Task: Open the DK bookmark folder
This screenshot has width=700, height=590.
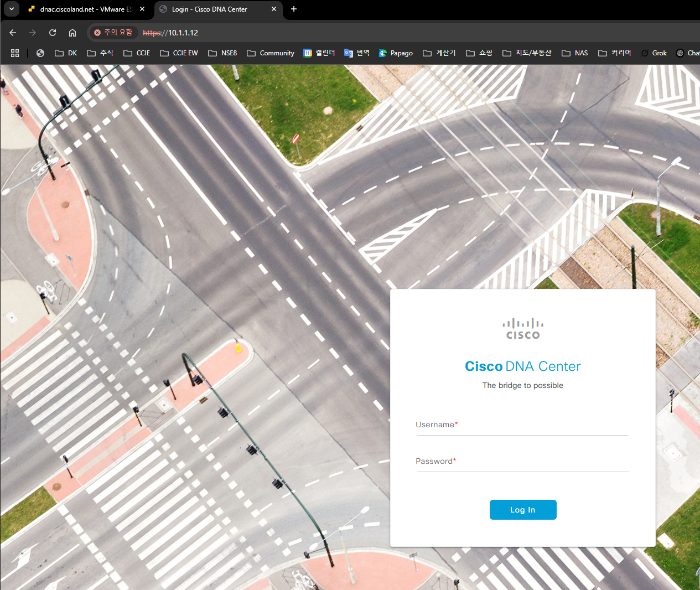Action: click(66, 53)
